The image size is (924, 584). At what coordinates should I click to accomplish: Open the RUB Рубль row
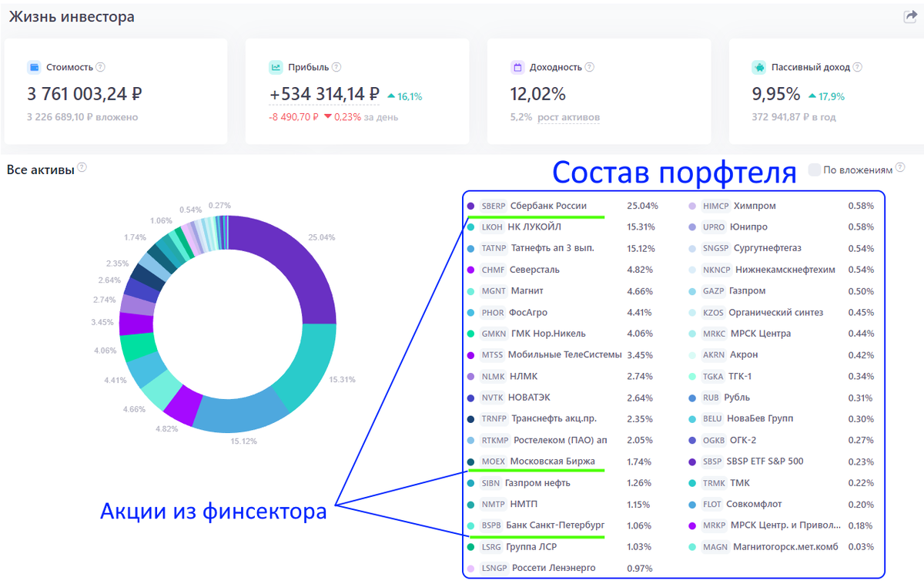coord(781,398)
